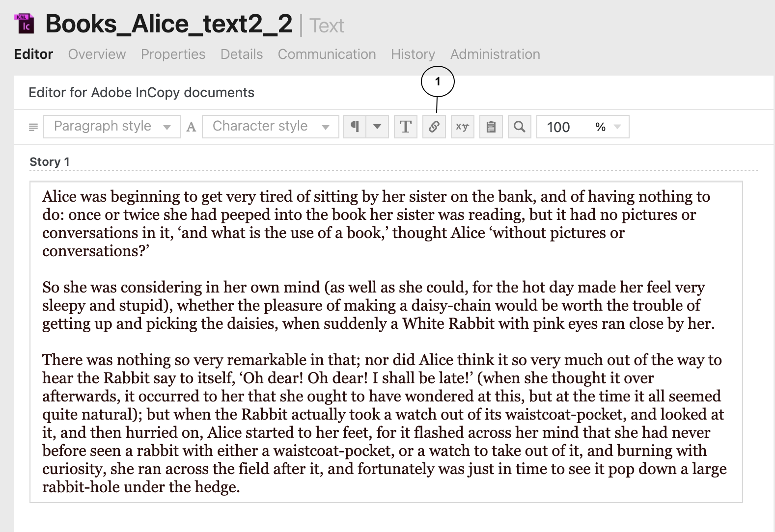Toggle the pilcrow hidden characters button

point(354,127)
